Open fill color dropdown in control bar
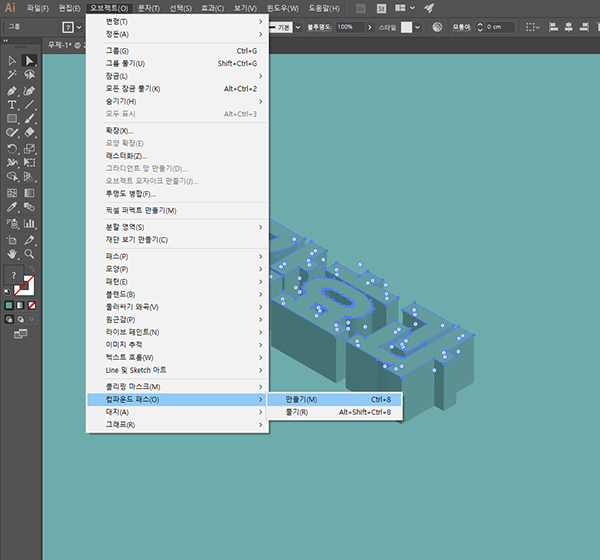This screenshot has height=560, width=600. pos(79,27)
